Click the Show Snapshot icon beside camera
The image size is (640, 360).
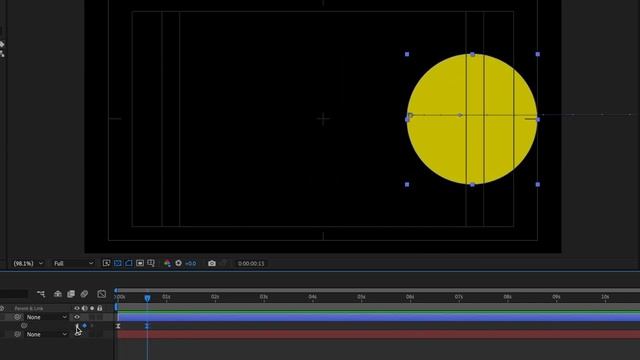[x=223, y=263]
